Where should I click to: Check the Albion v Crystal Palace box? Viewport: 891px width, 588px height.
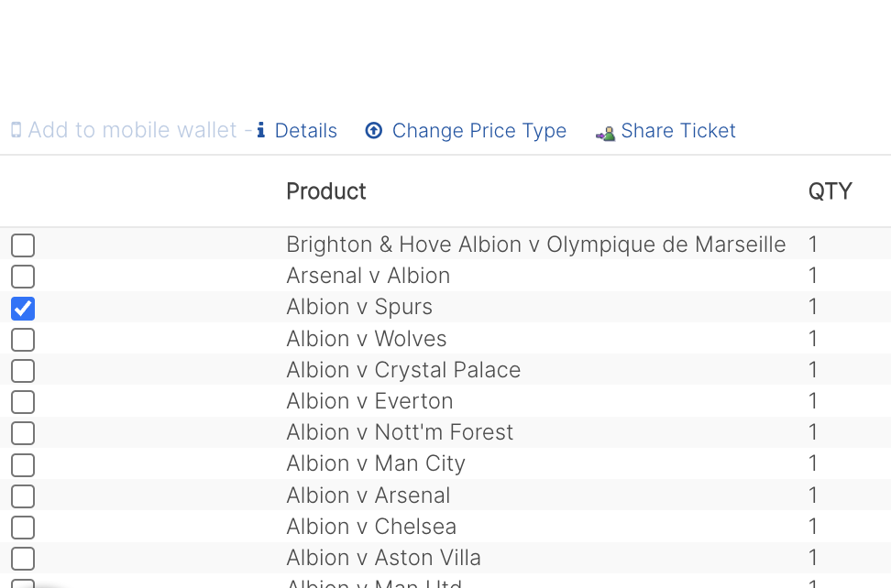pos(23,371)
